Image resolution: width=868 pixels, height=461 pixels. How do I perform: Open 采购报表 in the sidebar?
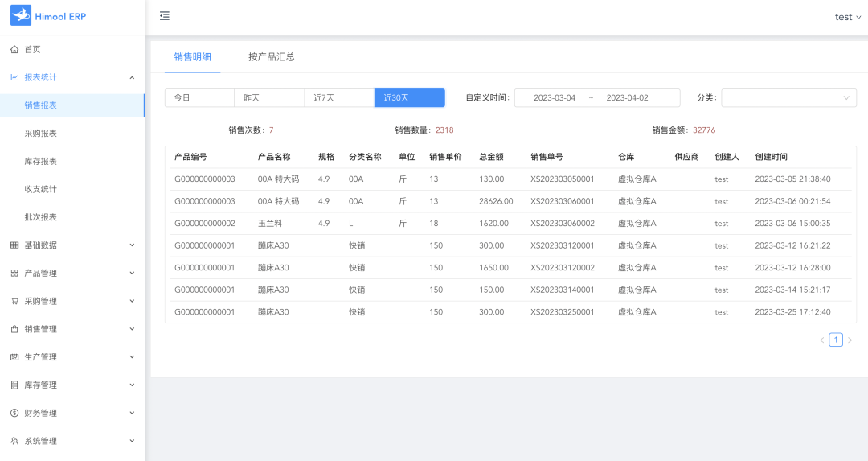click(41, 134)
